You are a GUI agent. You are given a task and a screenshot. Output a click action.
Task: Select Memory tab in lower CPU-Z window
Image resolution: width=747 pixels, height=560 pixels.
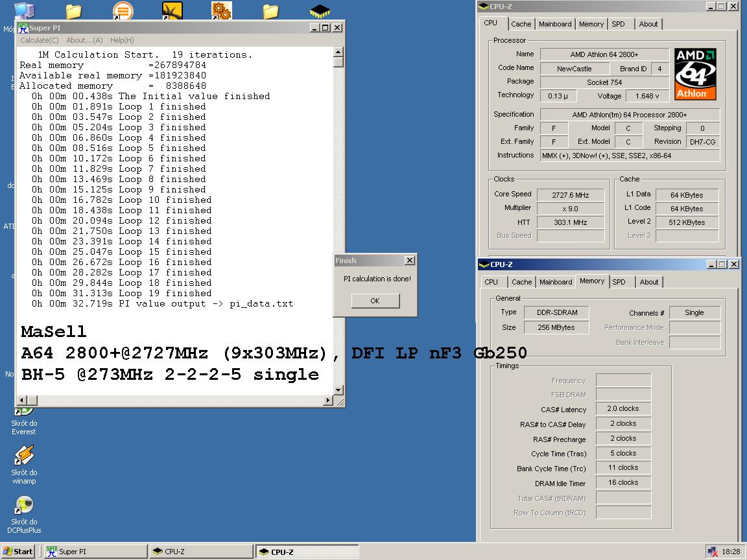[x=592, y=281]
